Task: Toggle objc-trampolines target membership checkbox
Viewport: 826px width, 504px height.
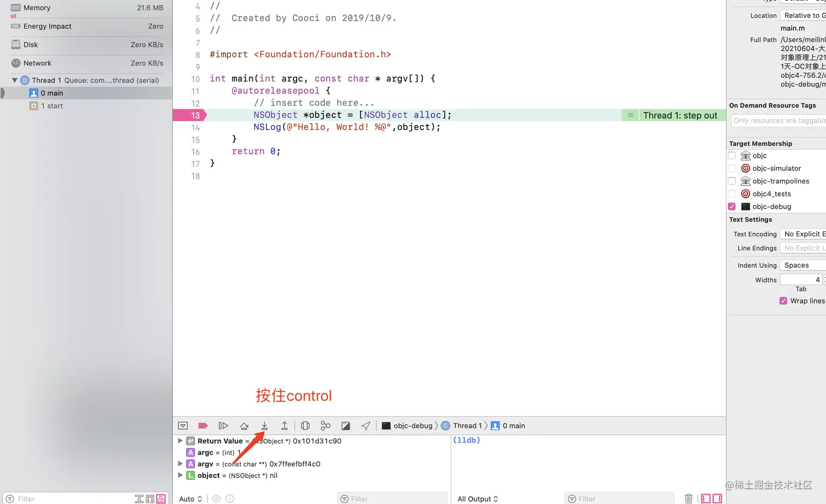Action: tap(731, 181)
